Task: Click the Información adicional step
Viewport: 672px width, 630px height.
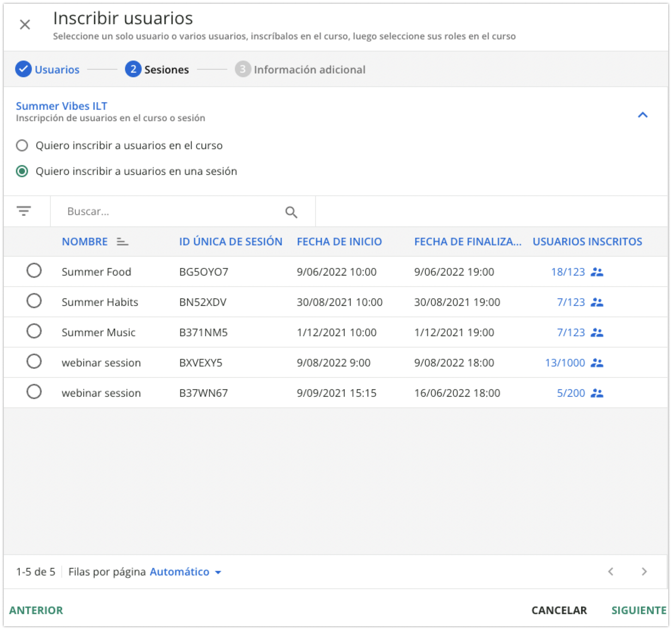Action: 300,70
